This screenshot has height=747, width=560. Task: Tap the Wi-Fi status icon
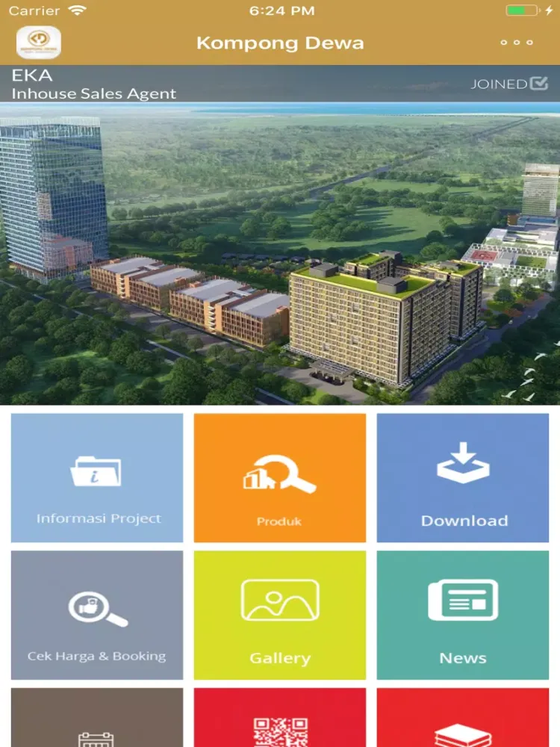77,10
